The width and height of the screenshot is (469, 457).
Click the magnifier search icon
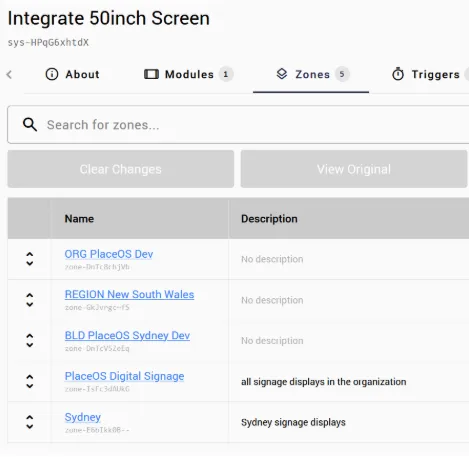click(x=30, y=125)
